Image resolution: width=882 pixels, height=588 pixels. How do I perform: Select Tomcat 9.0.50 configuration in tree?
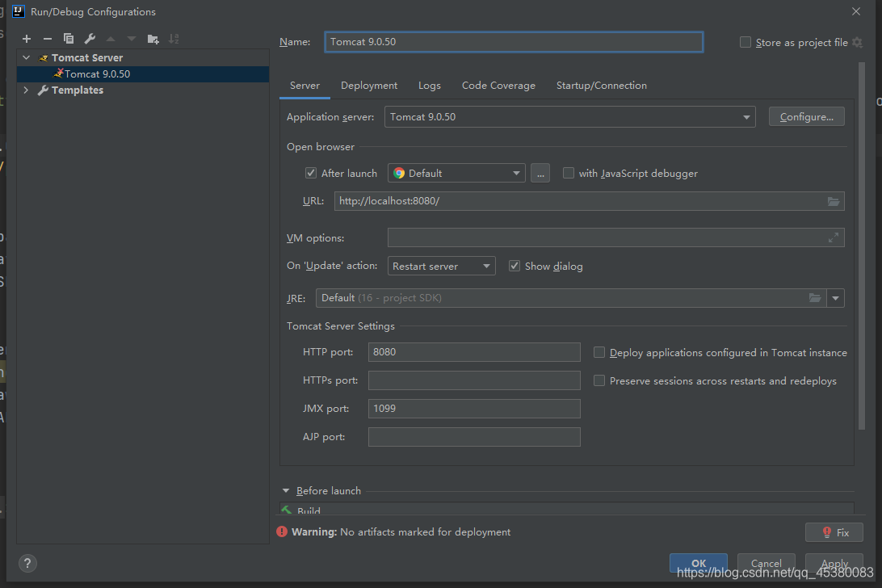(x=143, y=74)
